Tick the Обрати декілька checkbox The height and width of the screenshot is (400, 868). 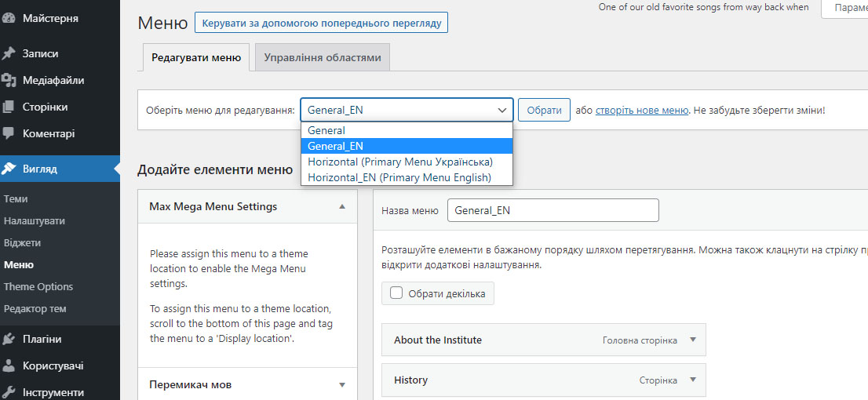[x=396, y=293]
